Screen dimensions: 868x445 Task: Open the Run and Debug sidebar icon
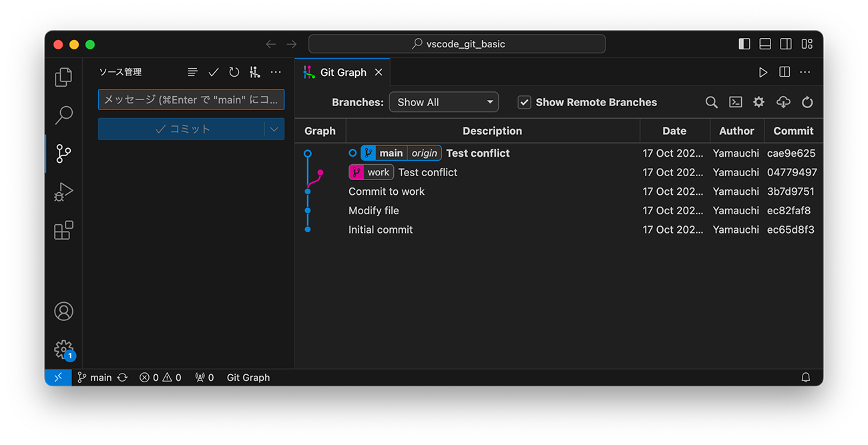pos(63,192)
